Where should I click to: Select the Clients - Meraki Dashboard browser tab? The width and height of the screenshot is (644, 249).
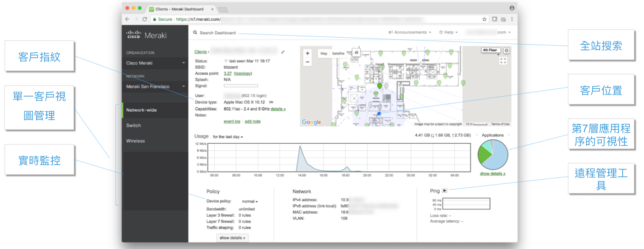(x=180, y=9)
